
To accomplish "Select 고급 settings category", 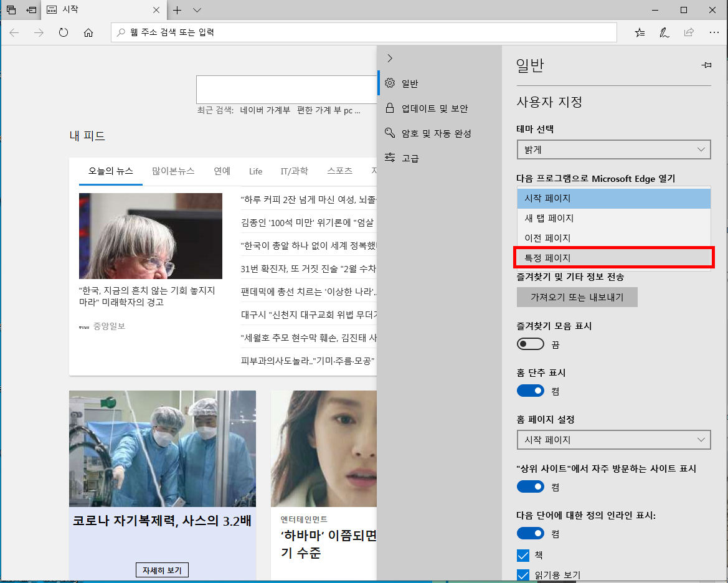I will click(x=439, y=158).
